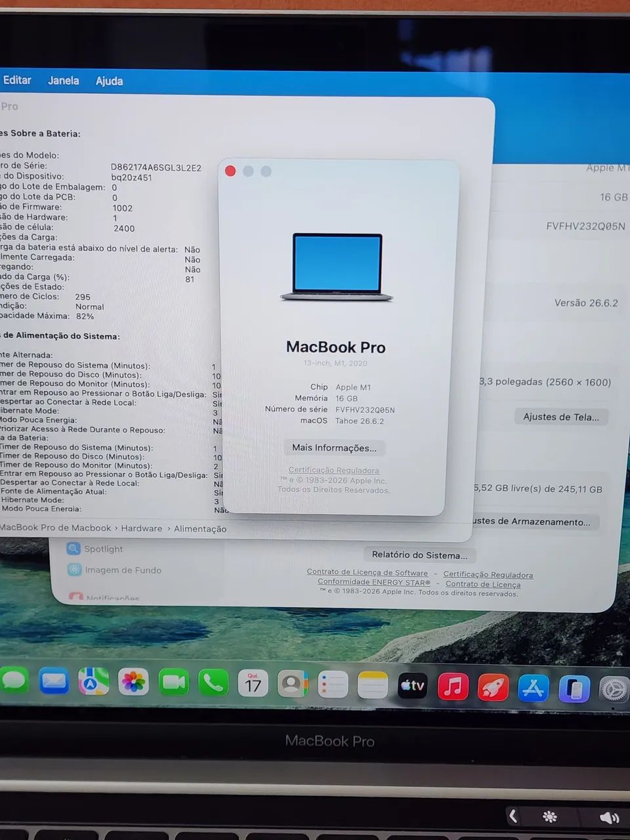Click the Ajustes de Armazenamento button
The image size is (630, 840).
[x=533, y=522]
